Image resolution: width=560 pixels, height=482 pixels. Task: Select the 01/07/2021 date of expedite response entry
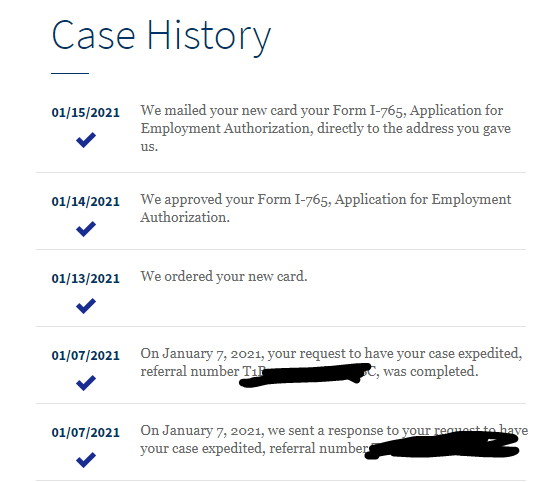(x=85, y=432)
